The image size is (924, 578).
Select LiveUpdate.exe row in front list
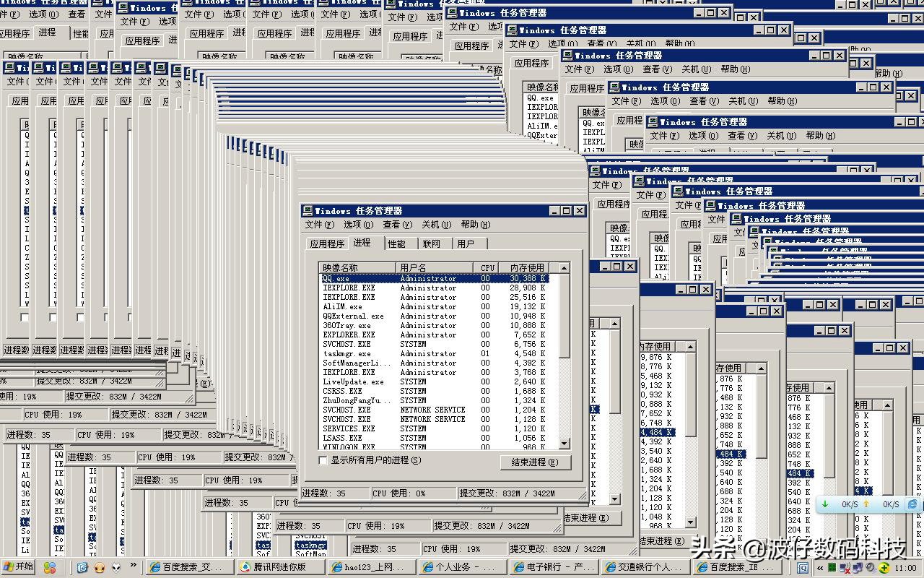[435, 381]
